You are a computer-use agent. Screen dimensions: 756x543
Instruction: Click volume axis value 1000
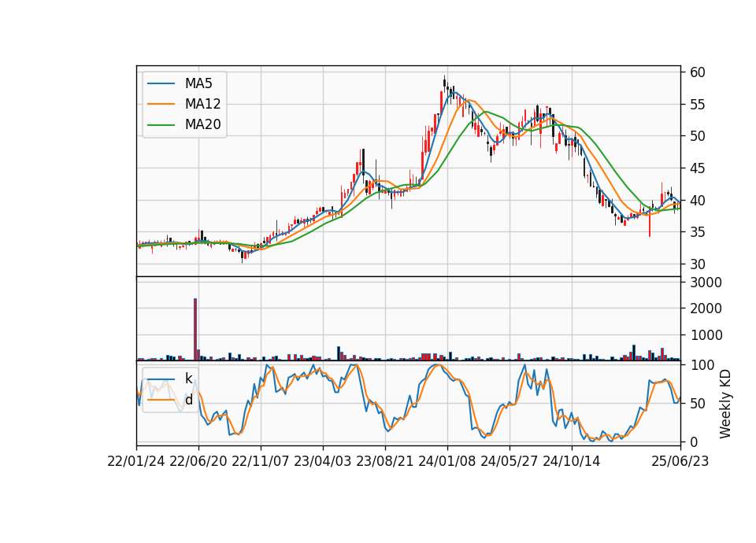pos(706,335)
